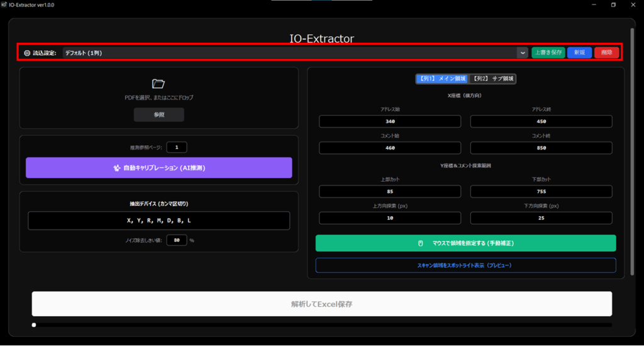This screenshot has width=644, height=362.
Task: Click the 参照 browse button
Action: pyautogui.click(x=159, y=115)
